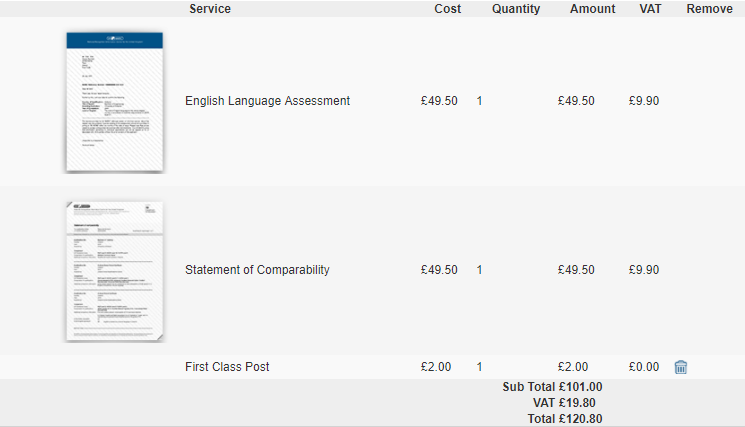The image size is (745, 427).
Task: Click the Statement of Comparability service name
Action: (x=257, y=270)
